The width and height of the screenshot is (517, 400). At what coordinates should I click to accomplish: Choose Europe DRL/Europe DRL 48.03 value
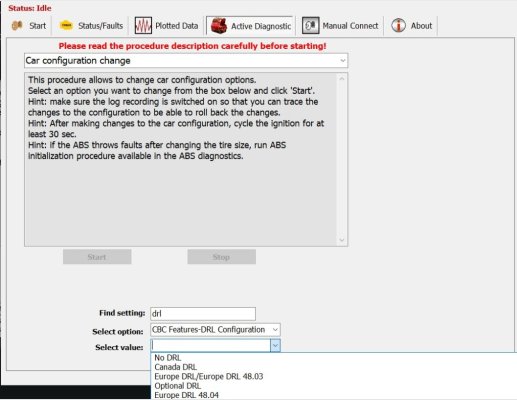coord(209,376)
